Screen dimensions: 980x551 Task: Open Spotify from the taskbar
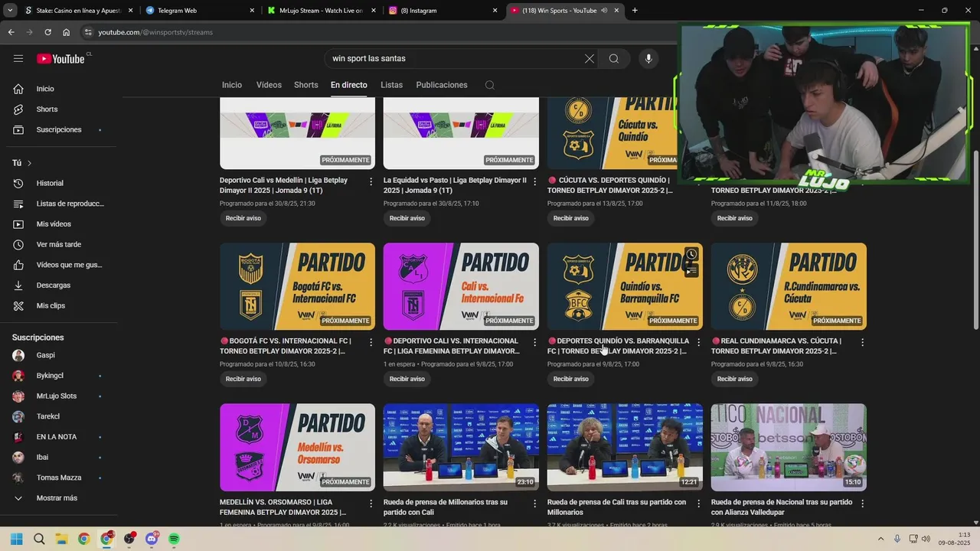point(174,539)
